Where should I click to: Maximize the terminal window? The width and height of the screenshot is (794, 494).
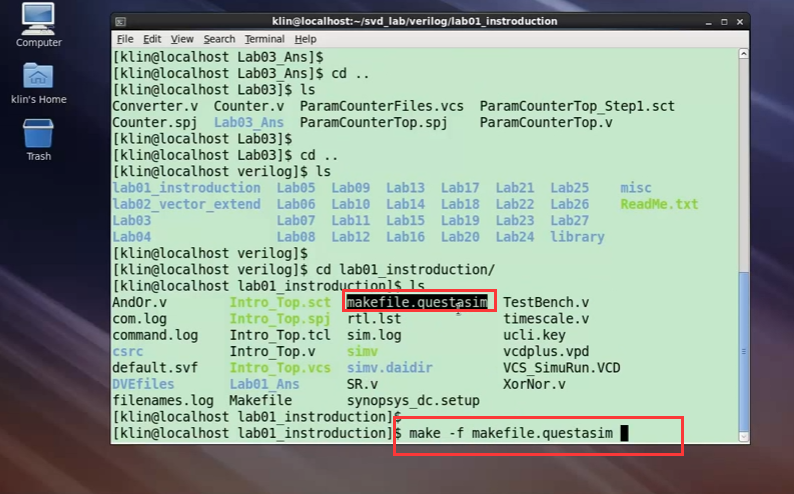coord(724,22)
